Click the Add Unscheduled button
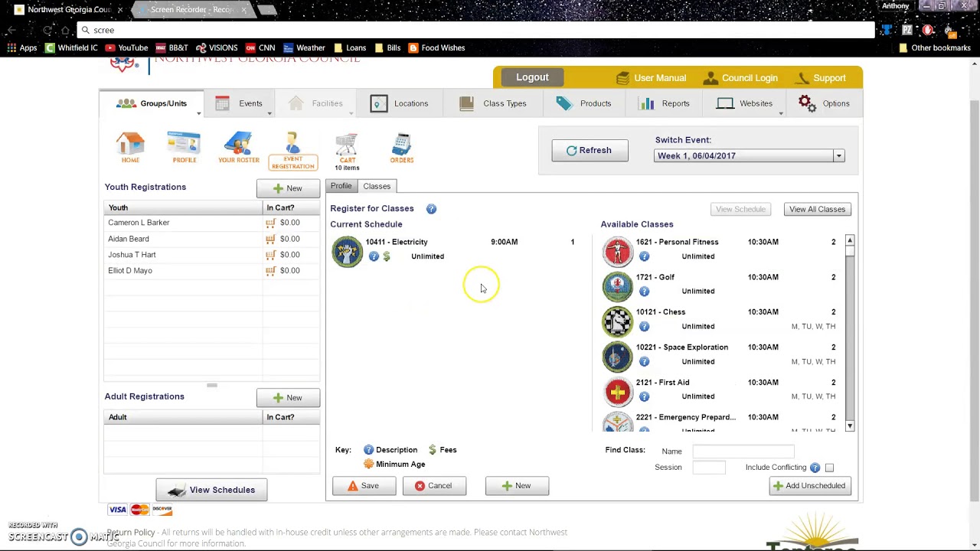980x551 pixels. pyautogui.click(x=810, y=486)
